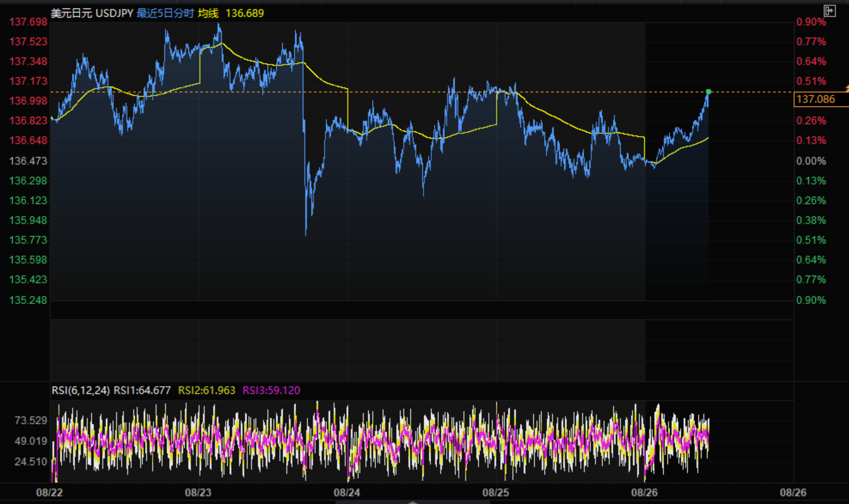Click the 08/23 date label
Image resolution: width=849 pixels, height=504 pixels.
[198, 493]
